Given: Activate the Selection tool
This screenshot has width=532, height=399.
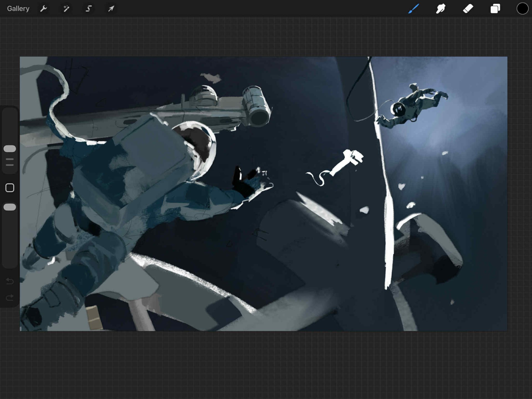Looking at the screenshot, I should pos(89,9).
